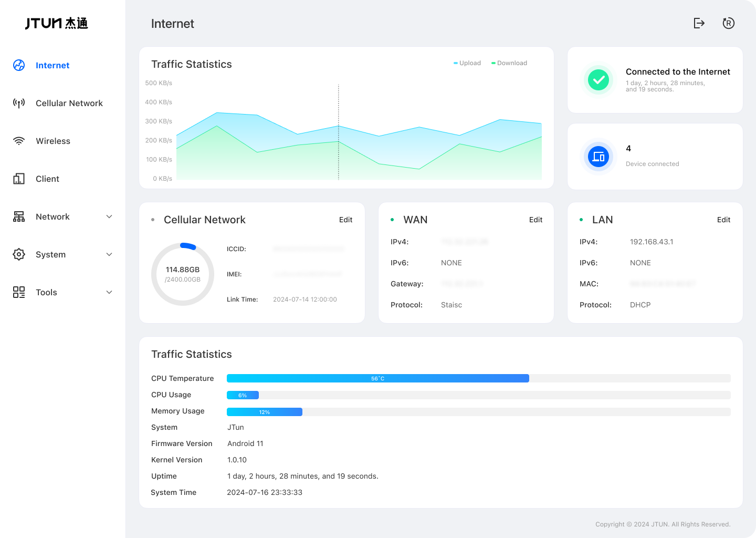Click the green connected checkmark icon

click(598, 80)
